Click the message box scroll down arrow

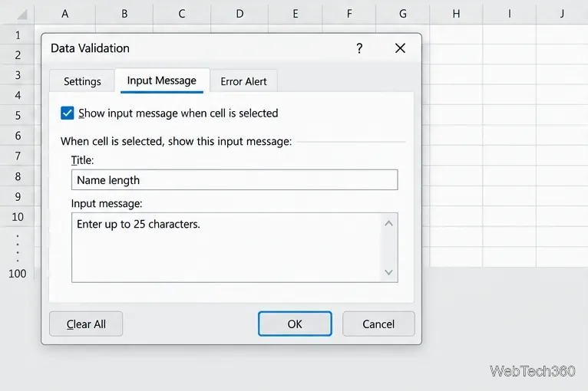tap(389, 272)
